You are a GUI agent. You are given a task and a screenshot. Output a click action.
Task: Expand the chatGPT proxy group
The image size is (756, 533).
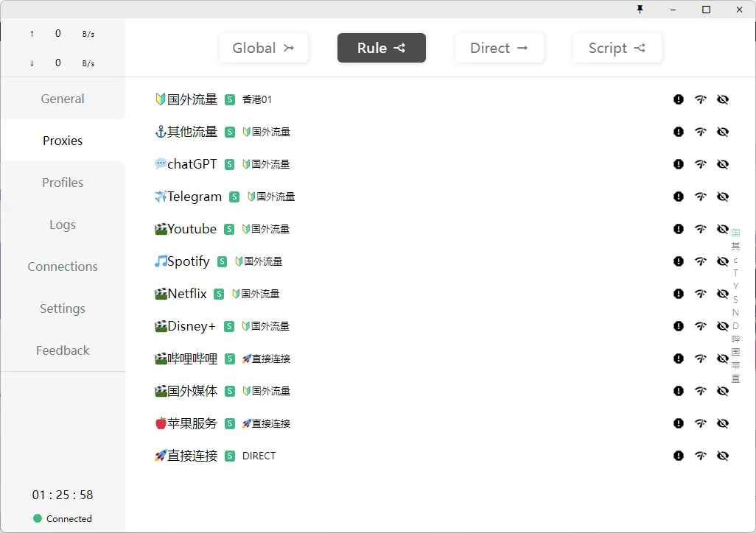tap(192, 164)
